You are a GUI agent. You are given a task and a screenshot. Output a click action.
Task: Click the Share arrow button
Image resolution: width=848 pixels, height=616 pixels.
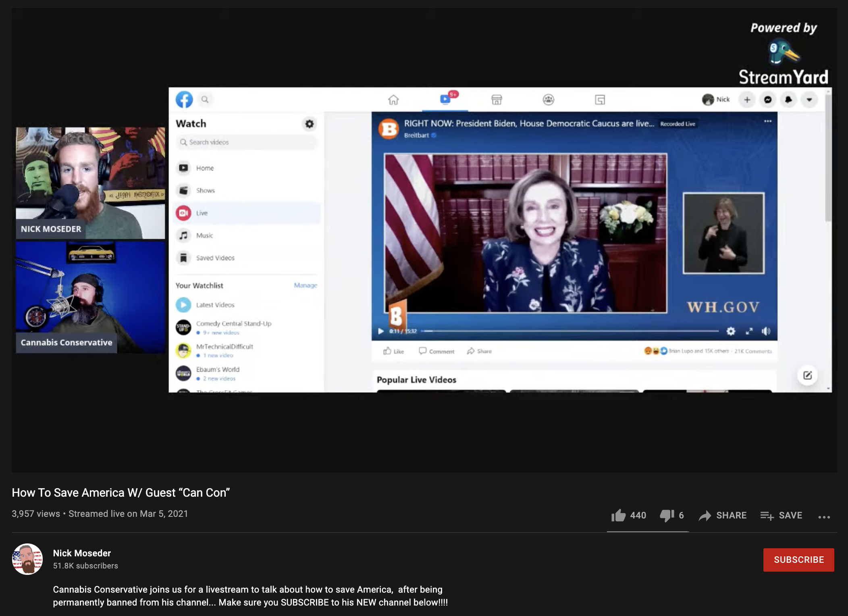[x=723, y=515]
